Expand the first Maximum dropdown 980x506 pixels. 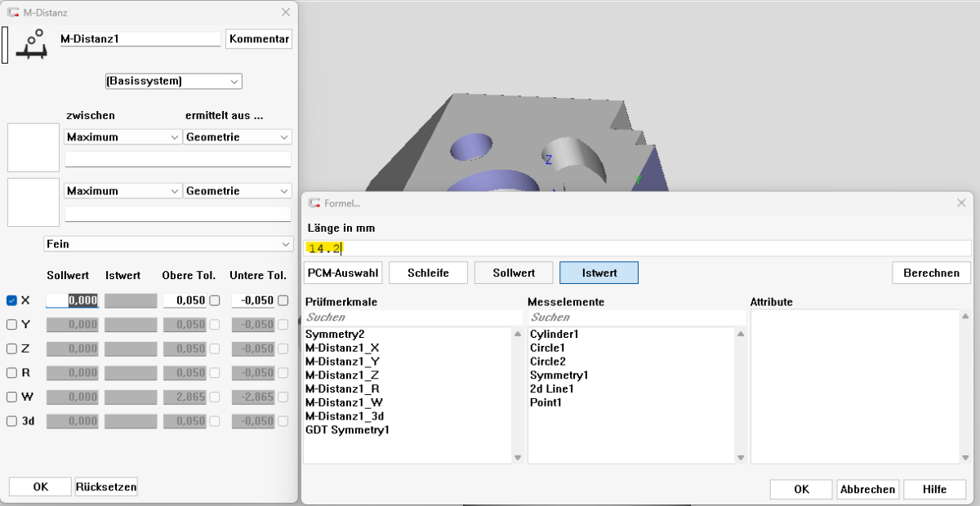(x=122, y=137)
